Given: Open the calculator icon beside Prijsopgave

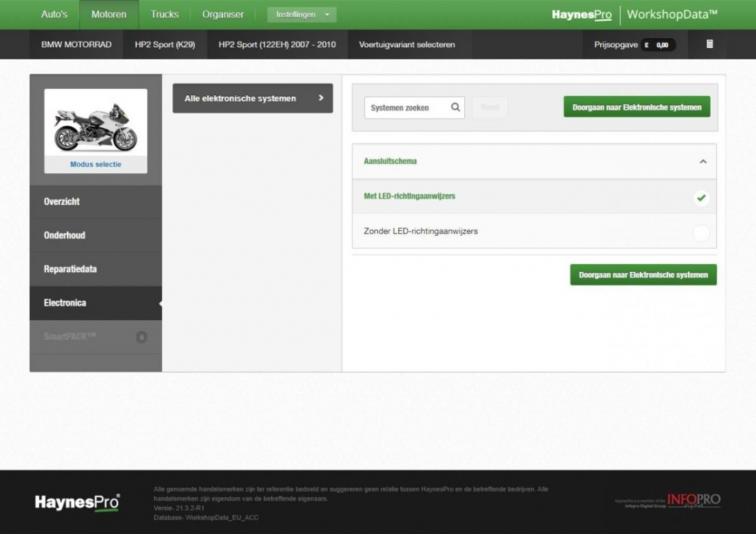Looking at the screenshot, I should click(709, 44).
